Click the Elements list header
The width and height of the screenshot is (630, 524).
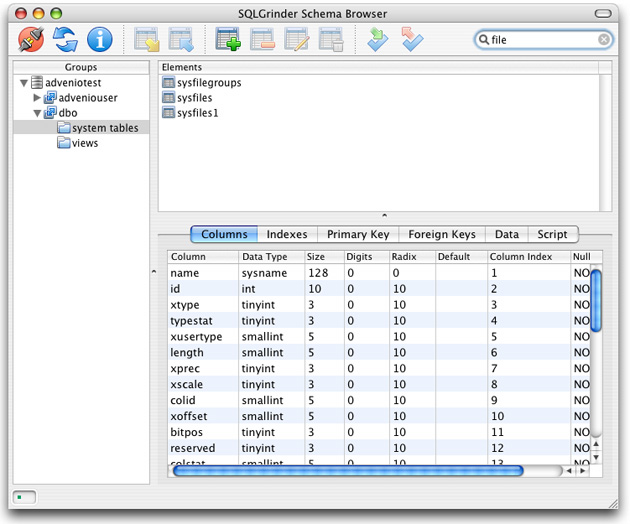(378, 67)
